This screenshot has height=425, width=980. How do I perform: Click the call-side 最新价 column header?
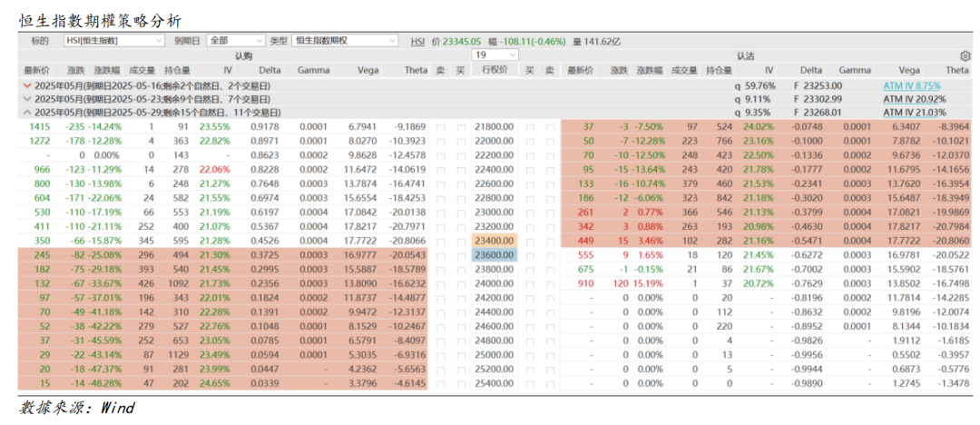(35, 71)
